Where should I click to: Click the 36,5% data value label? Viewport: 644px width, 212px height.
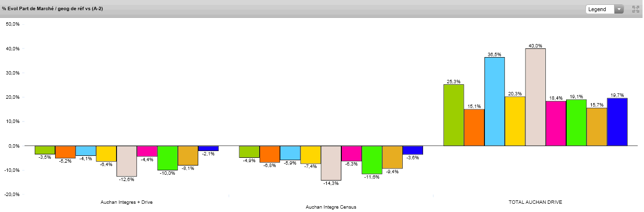point(495,55)
